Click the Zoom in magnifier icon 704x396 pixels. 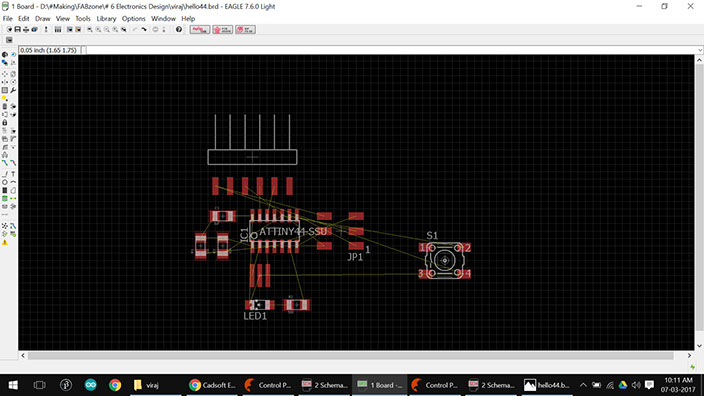point(98,29)
